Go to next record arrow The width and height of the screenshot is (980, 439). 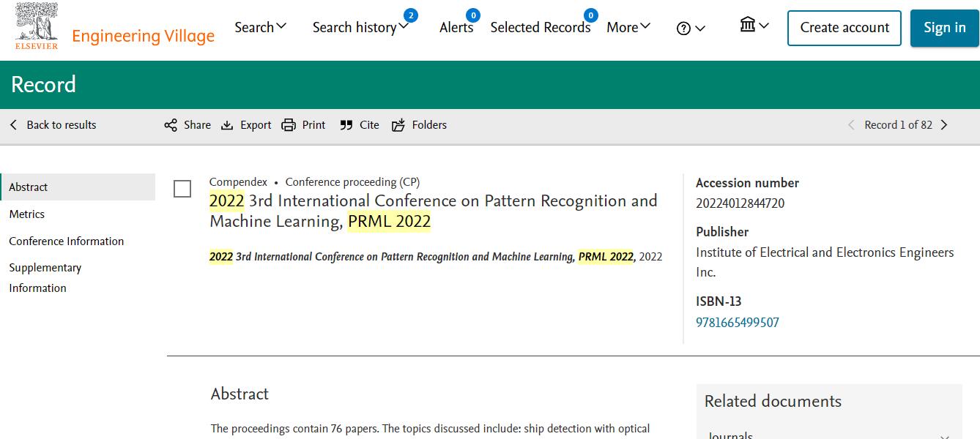944,125
